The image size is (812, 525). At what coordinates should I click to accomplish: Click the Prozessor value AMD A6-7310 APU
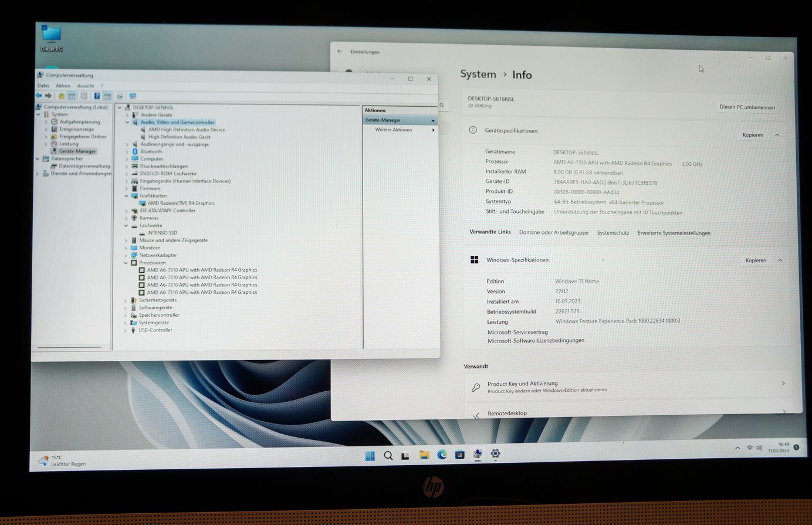612,164
